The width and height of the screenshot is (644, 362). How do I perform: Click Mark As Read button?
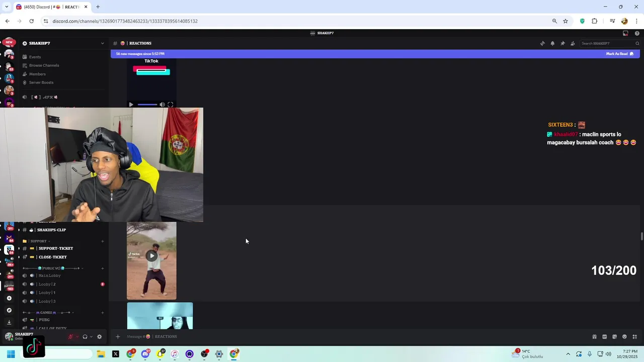click(x=620, y=54)
